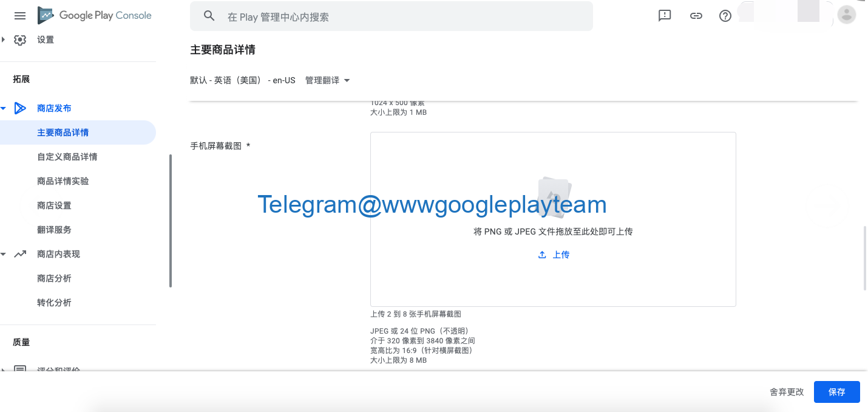The width and height of the screenshot is (868, 412).
Task: Open the user account avatar
Action: (x=846, y=15)
